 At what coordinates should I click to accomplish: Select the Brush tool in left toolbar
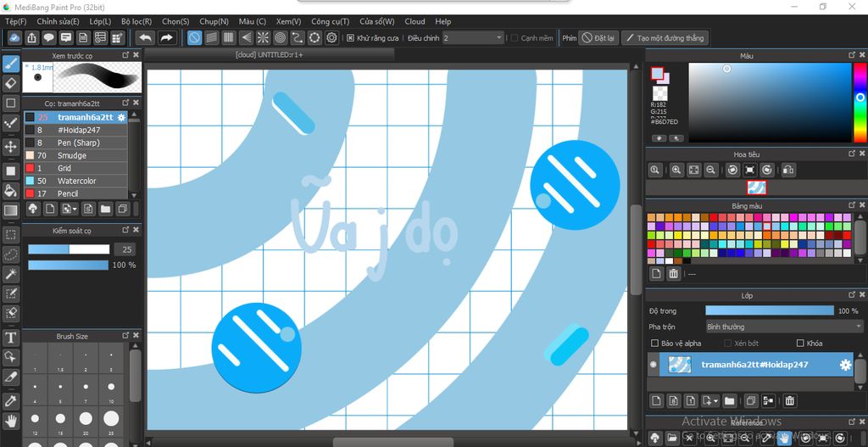10,64
